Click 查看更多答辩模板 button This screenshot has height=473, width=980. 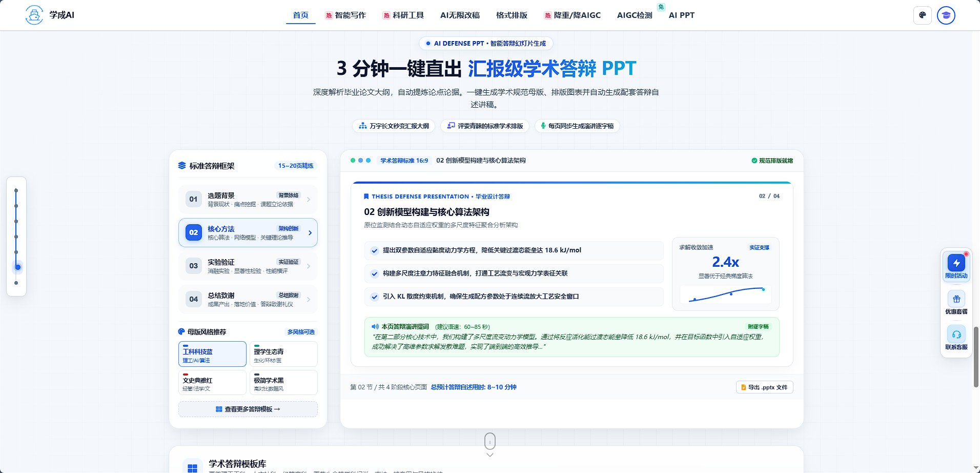coord(248,409)
